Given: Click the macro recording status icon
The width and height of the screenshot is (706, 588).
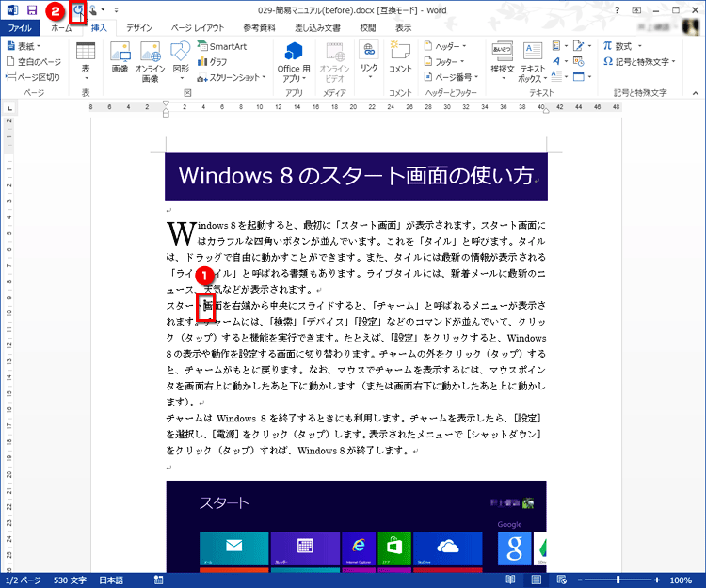Looking at the screenshot, I should 158,580.
